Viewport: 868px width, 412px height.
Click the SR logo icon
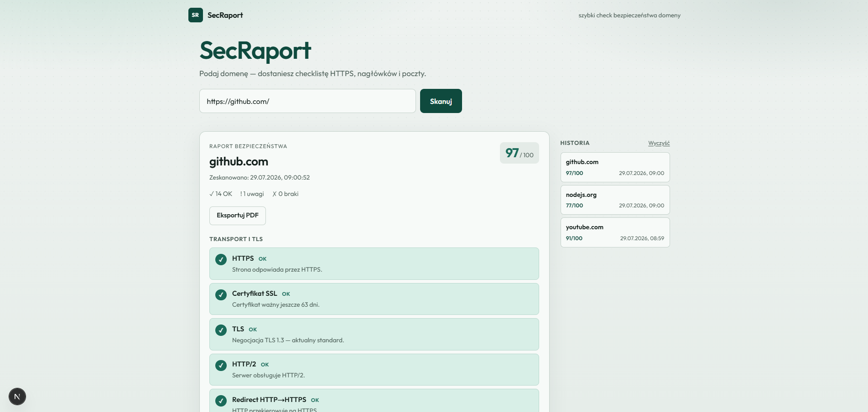(195, 15)
